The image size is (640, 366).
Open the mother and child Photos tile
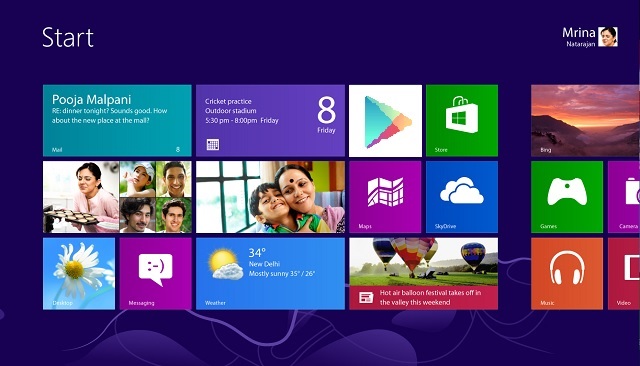tap(270, 197)
